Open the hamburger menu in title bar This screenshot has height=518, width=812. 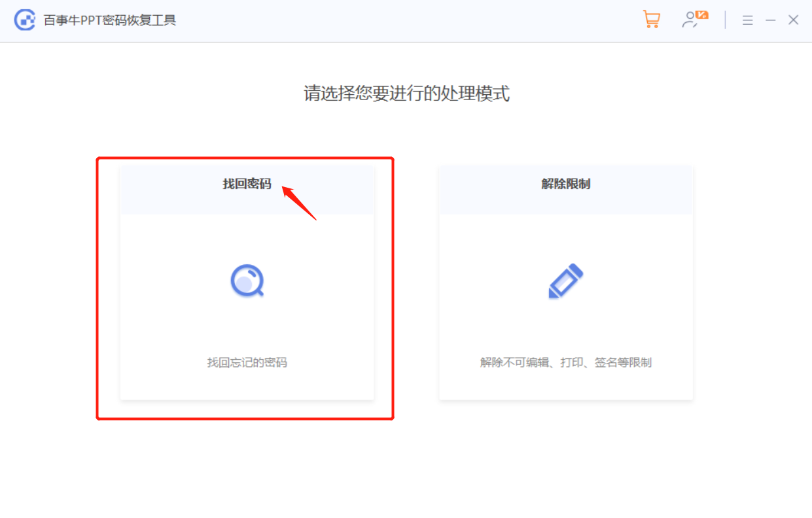(x=748, y=20)
